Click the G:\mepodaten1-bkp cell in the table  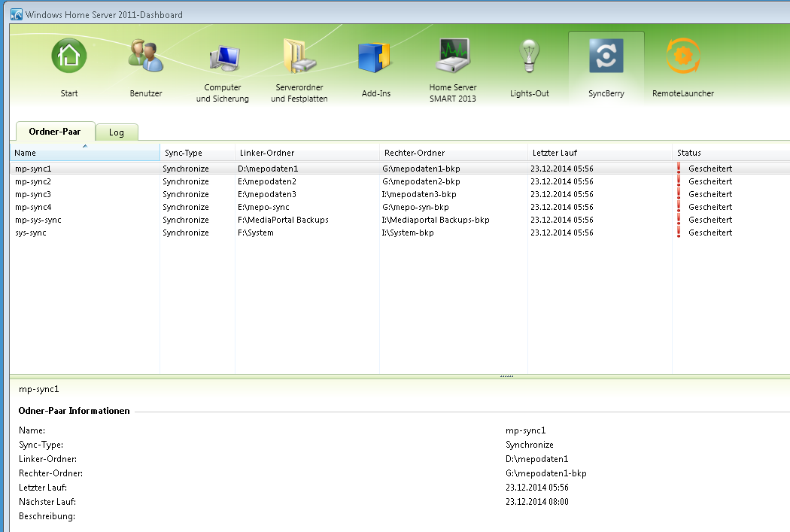421,169
